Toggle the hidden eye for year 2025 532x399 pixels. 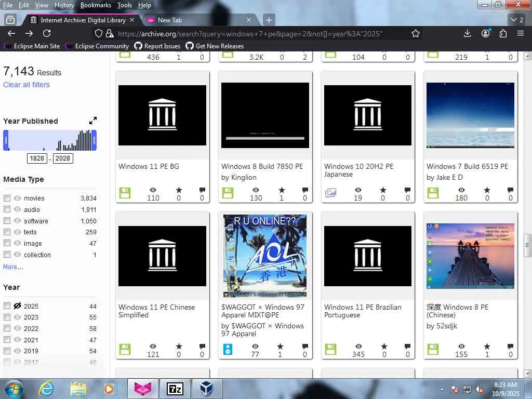[17, 305]
